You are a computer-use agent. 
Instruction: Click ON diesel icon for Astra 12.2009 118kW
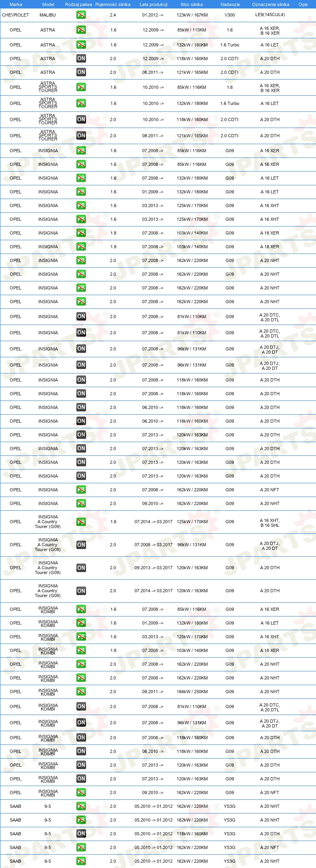(81, 59)
